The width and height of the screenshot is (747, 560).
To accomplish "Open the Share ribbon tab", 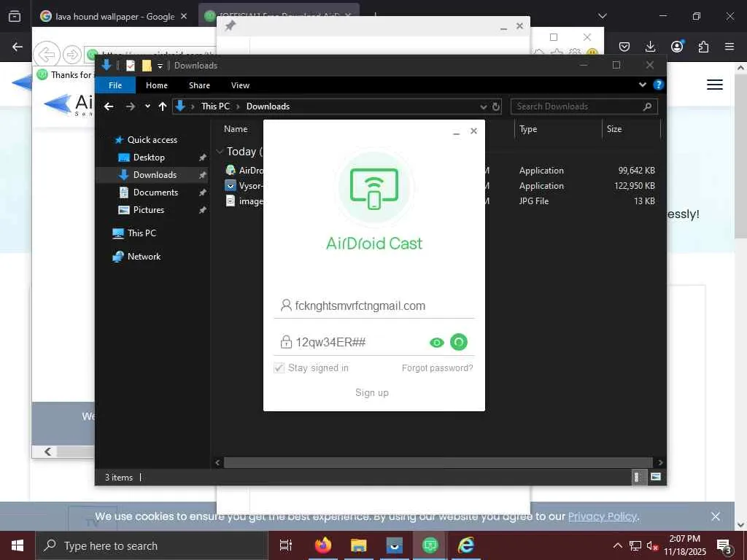I will [x=199, y=85].
